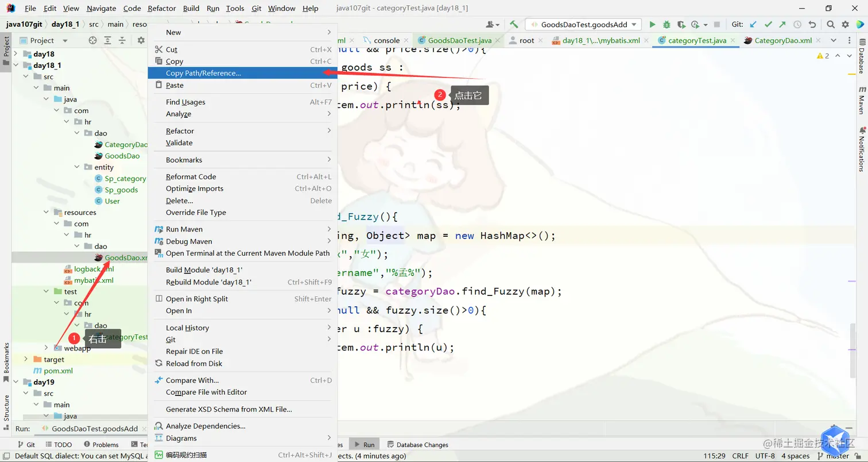Viewport: 868px width, 462px height.
Task: Collapse the day18_1 module node
Action: 15,65
